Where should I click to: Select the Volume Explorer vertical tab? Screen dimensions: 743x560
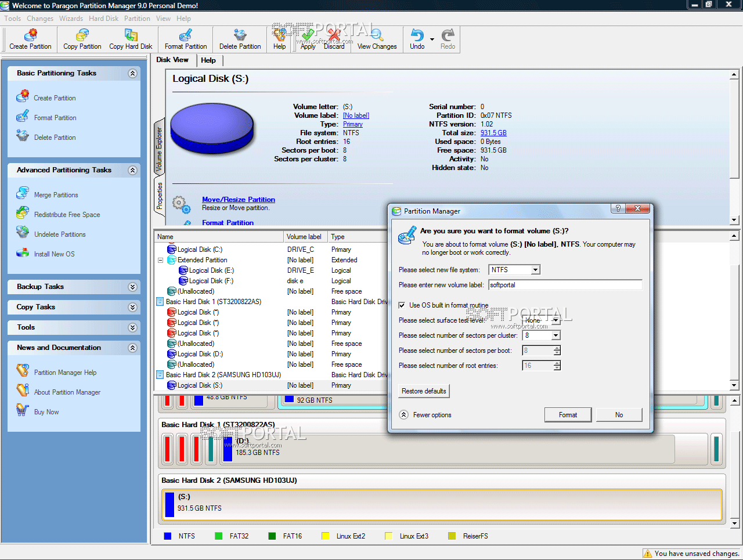[159, 147]
